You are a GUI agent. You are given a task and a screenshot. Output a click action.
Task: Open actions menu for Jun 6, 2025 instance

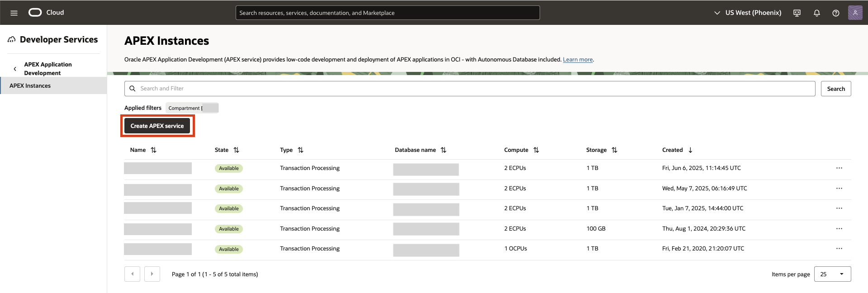(839, 168)
